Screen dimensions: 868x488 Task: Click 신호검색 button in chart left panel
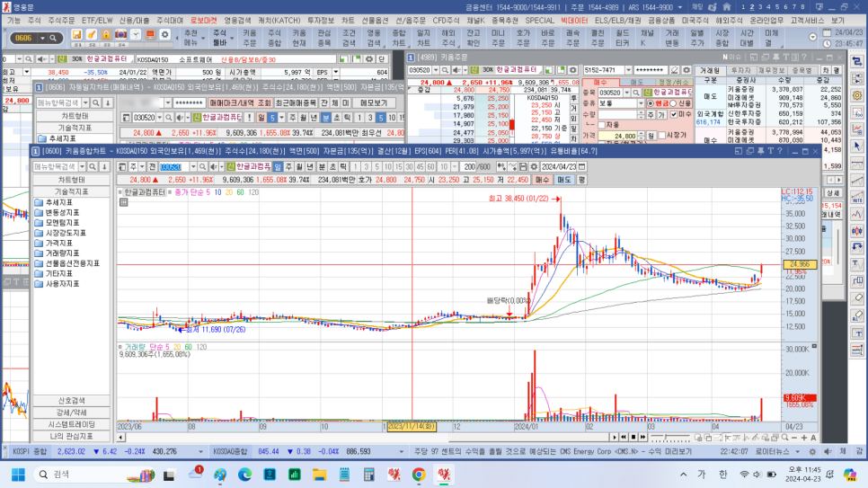click(x=71, y=401)
